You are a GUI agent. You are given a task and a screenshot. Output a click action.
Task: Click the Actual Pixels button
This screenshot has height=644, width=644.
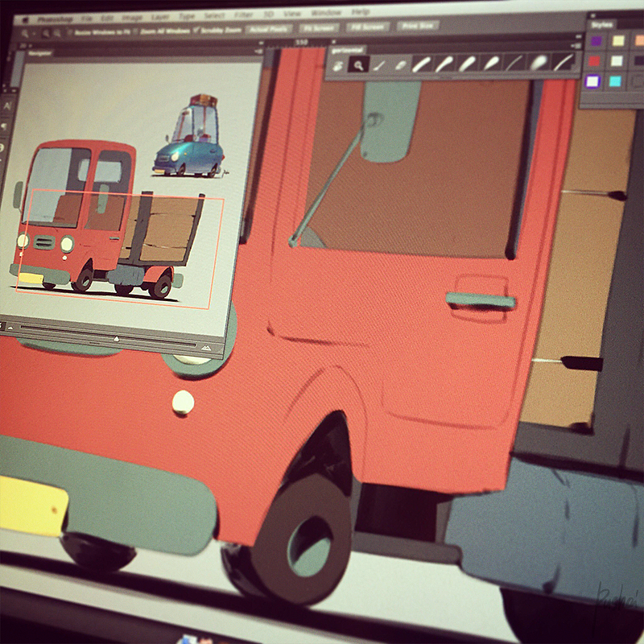pos(269,29)
